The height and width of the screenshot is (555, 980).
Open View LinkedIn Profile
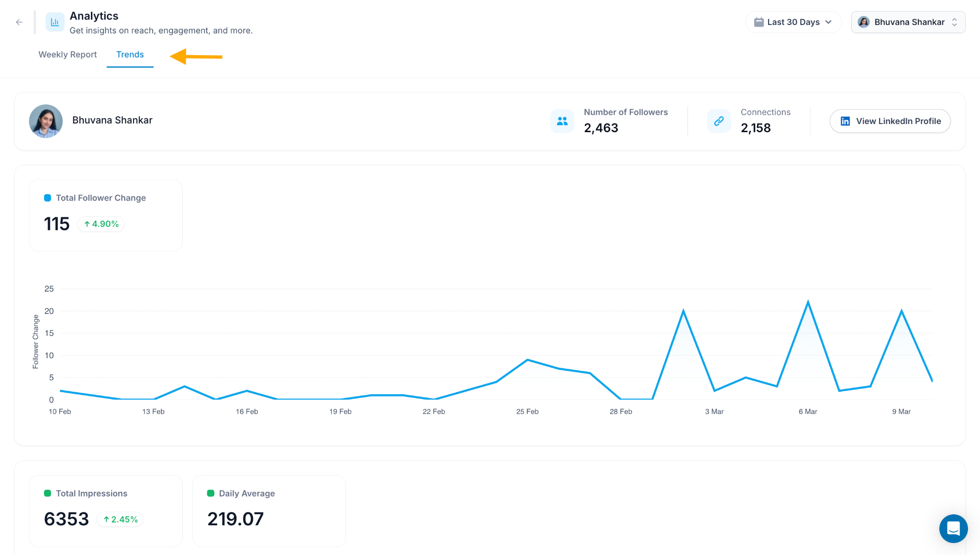point(890,121)
